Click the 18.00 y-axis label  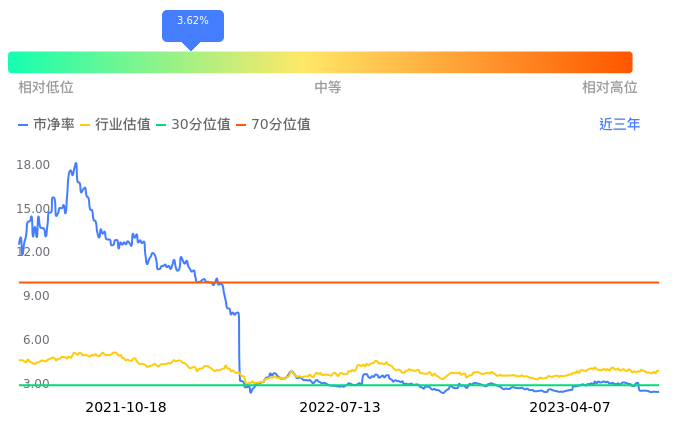click(34, 165)
